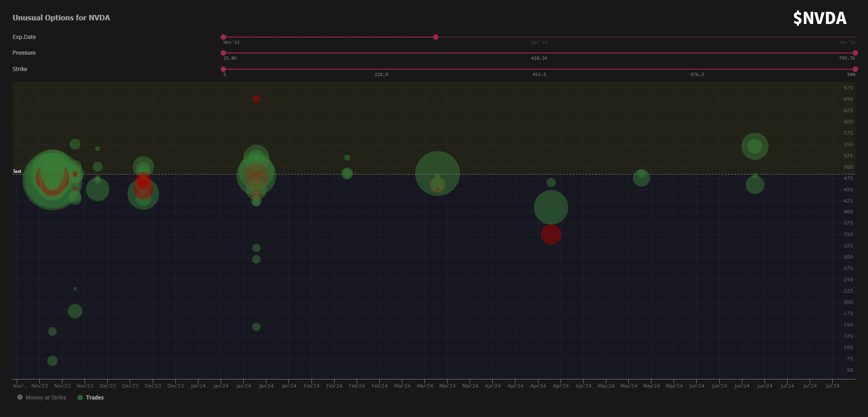The image size is (868, 417).
Task: Select the green Jan'24 bubble near the 150 strike
Action: pos(256,327)
